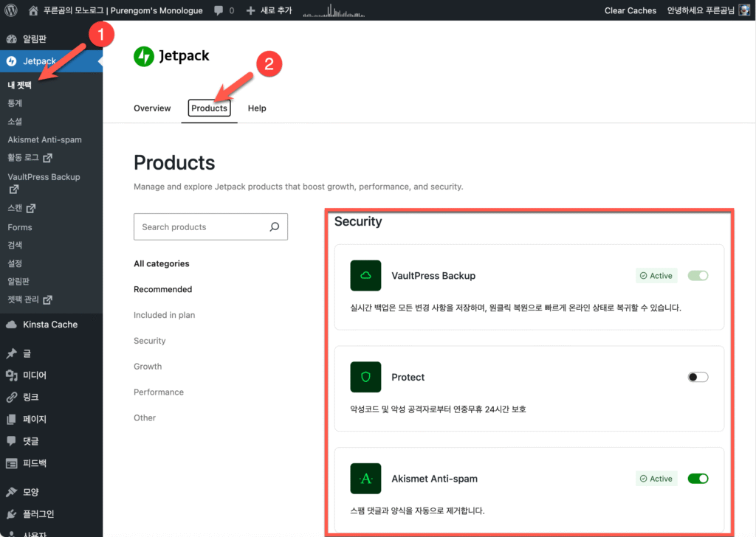The height and width of the screenshot is (537, 756).
Task: Filter products by Other category
Action: click(145, 418)
